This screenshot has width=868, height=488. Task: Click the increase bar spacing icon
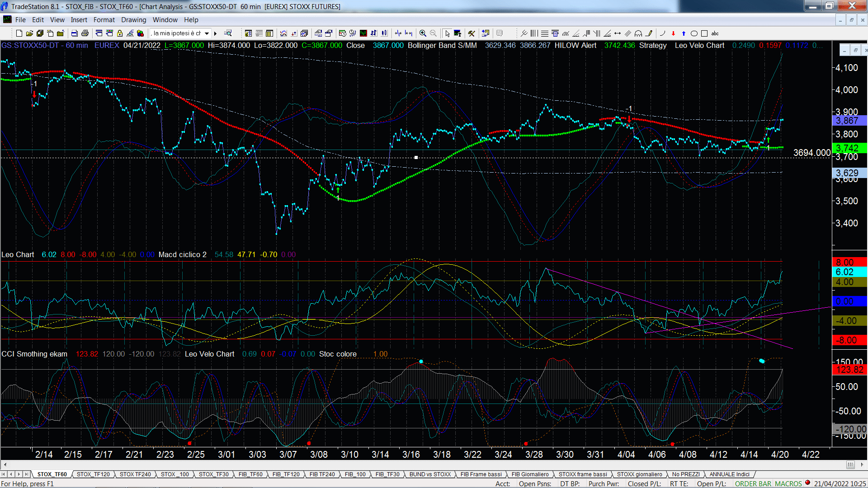pyautogui.click(x=409, y=33)
